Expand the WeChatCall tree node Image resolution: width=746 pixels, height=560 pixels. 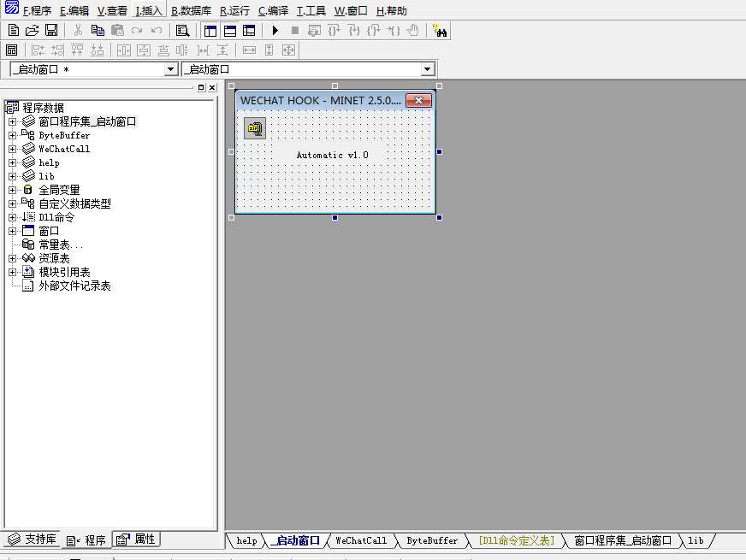point(13,149)
